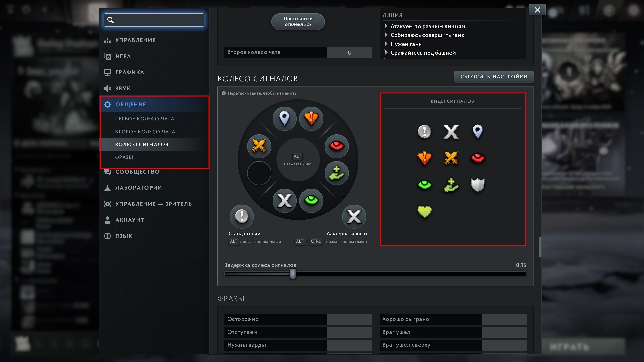The height and width of the screenshot is (362, 644).
Task: Go to ФРАЗЫ submenu item
Action: [x=124, y=157]
